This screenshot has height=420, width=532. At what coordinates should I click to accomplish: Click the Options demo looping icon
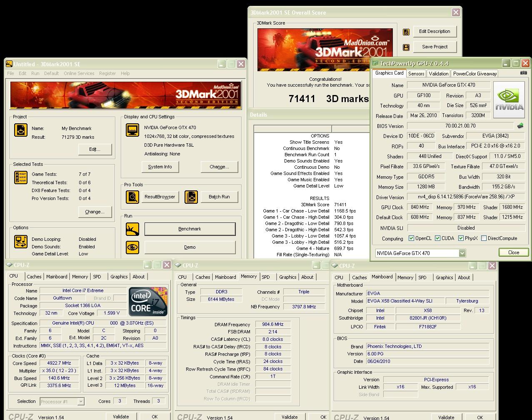[x=20, y=242]
